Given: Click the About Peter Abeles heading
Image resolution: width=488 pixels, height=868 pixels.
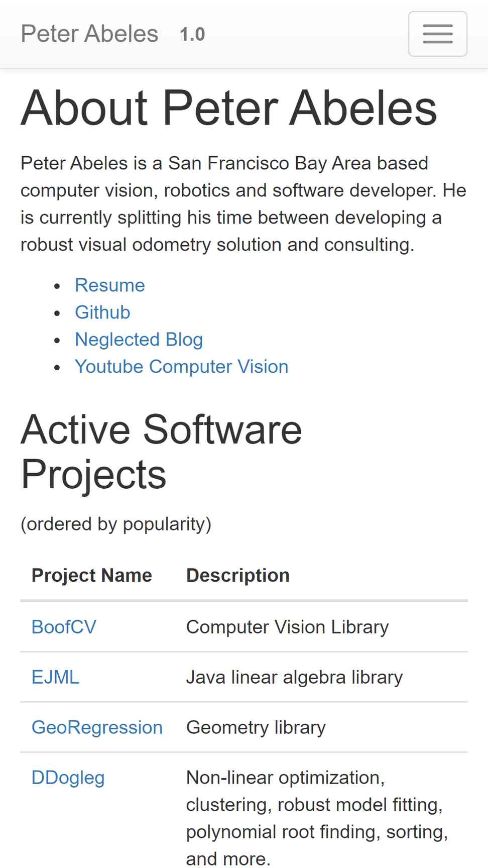Looking at the screenshot, I should (229, 107).
